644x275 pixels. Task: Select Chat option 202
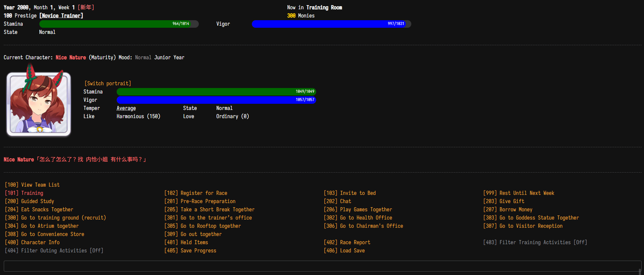pos(337,201)
